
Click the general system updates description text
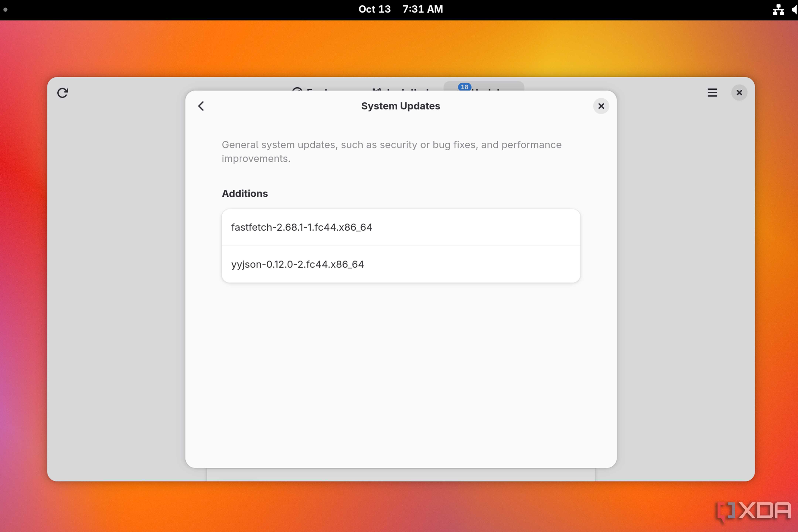[x=392, y=151]
